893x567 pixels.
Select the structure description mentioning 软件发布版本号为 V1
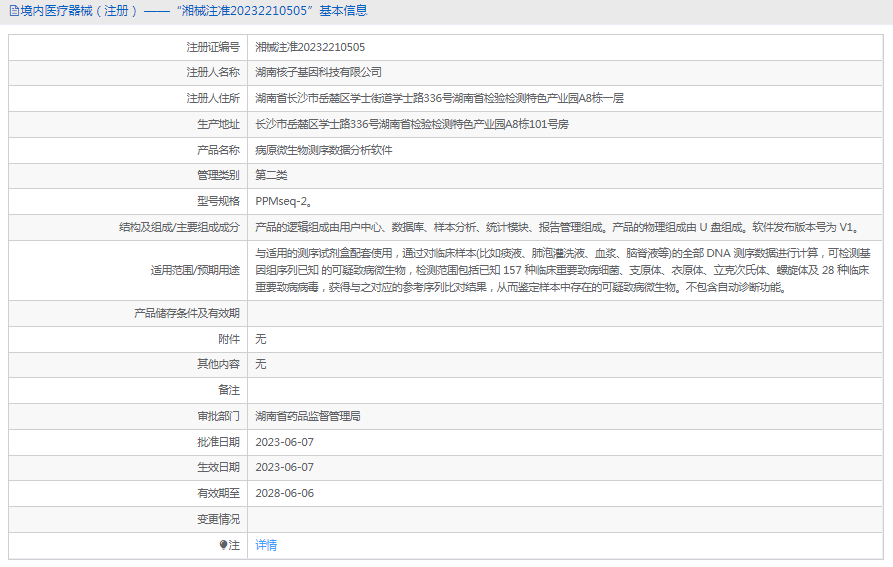pyautogui.click(x=557, y=228)
